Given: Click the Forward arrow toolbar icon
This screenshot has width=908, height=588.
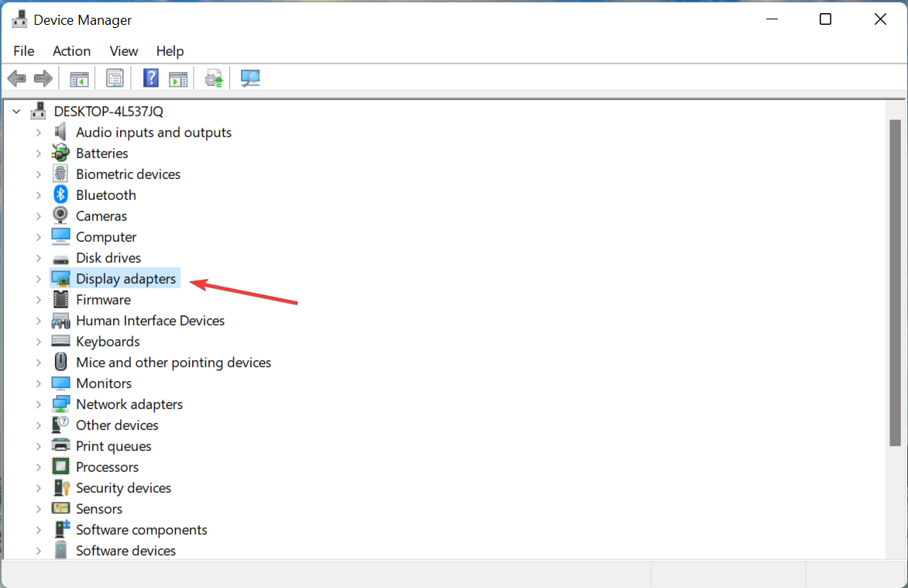Looking at the screenshot, I should [43, 78].
